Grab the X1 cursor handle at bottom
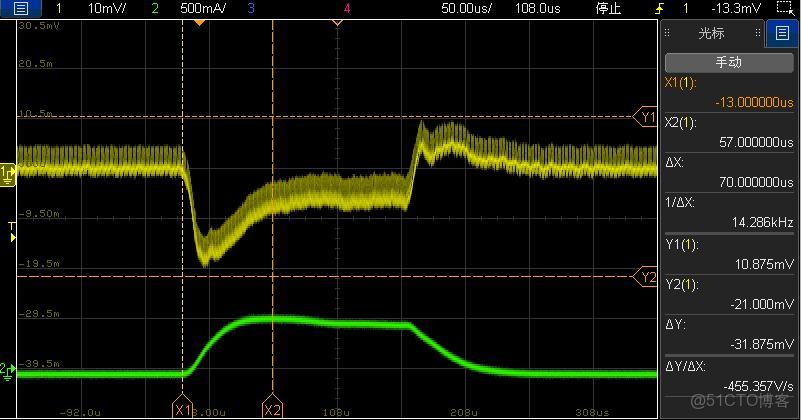The height and width of the screenshot is (420, 801). coord(182,406)
